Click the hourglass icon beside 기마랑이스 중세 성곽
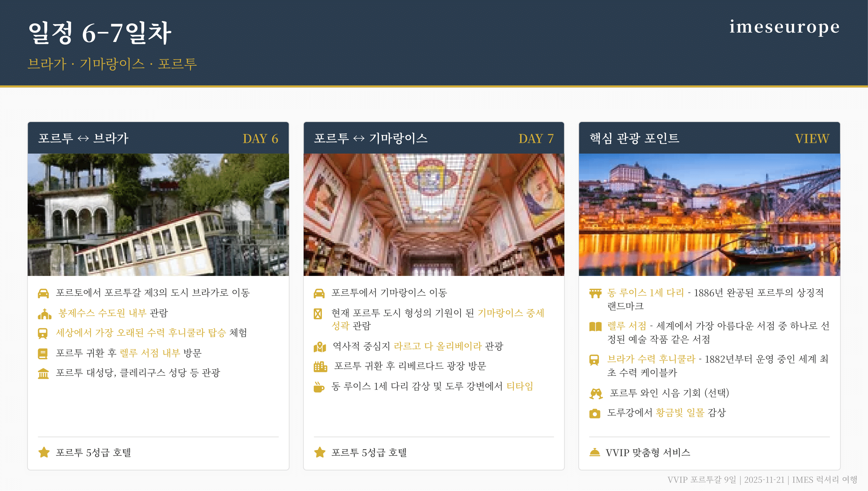The width and height of the screenshot is (868, 491). 318,314
